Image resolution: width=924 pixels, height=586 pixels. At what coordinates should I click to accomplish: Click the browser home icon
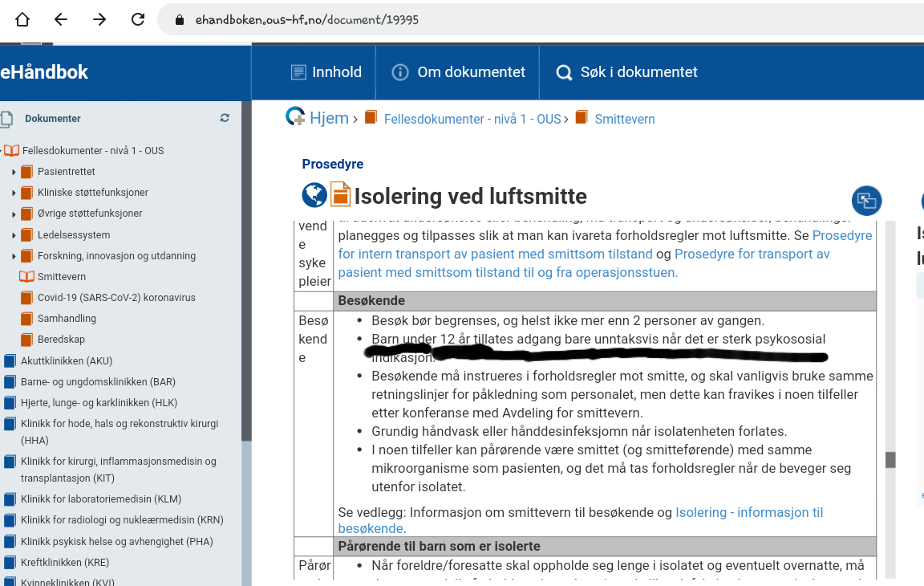coord(22,19)
